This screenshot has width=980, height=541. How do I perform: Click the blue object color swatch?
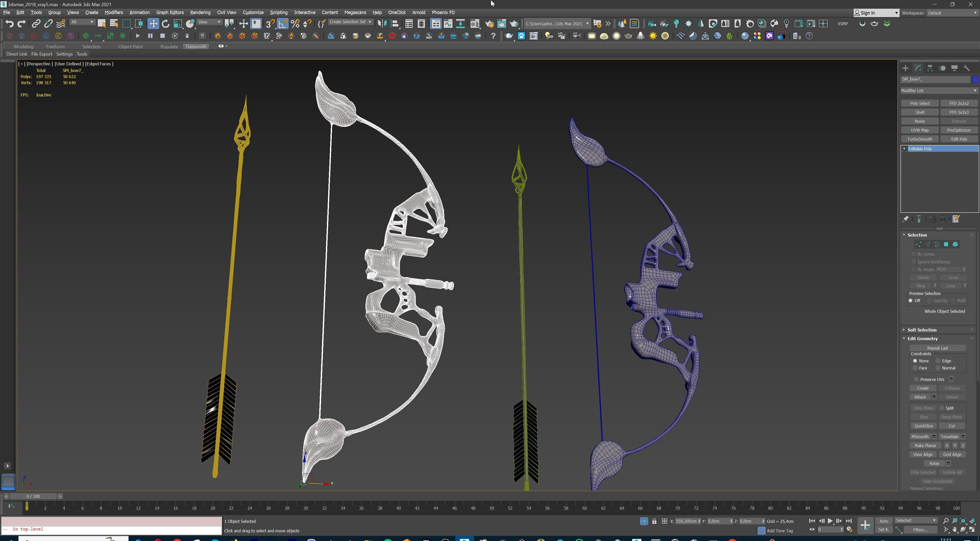(975, 79)
